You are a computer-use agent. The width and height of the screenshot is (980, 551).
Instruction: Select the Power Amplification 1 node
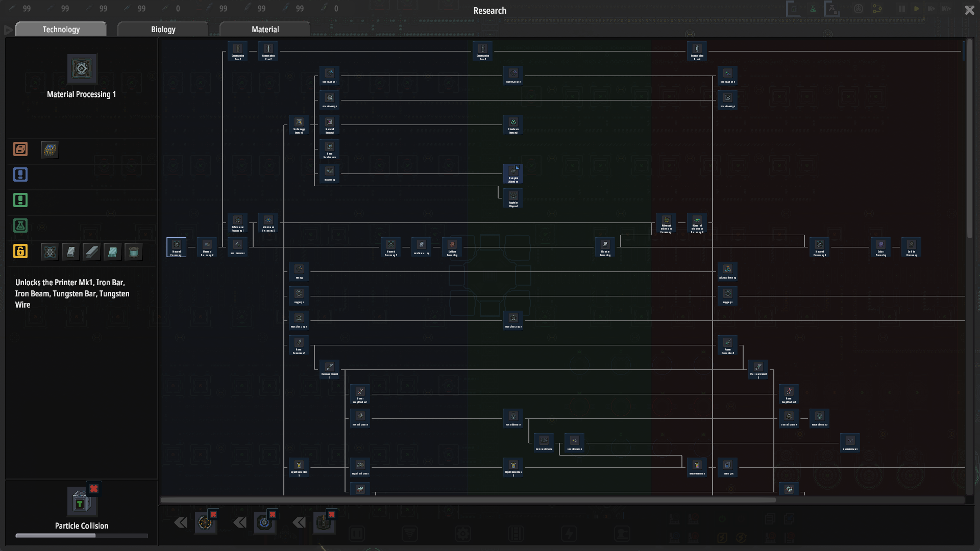coord(360,394)
